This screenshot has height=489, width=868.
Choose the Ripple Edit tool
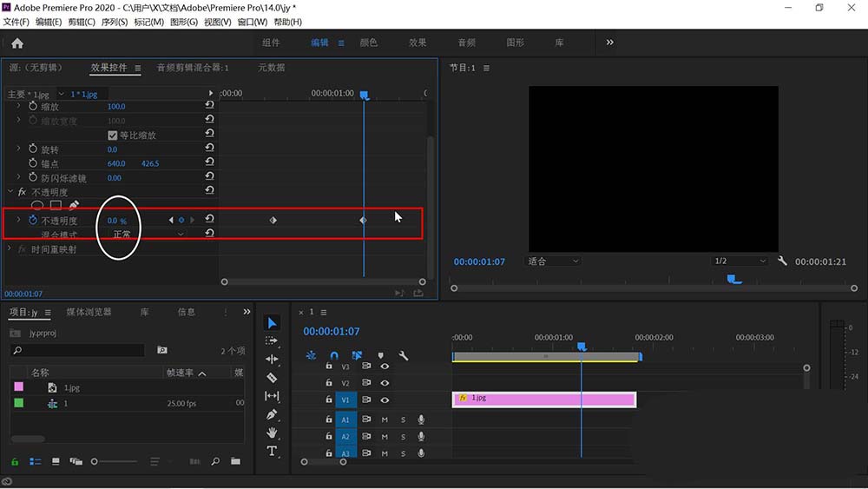click(272, 360)
